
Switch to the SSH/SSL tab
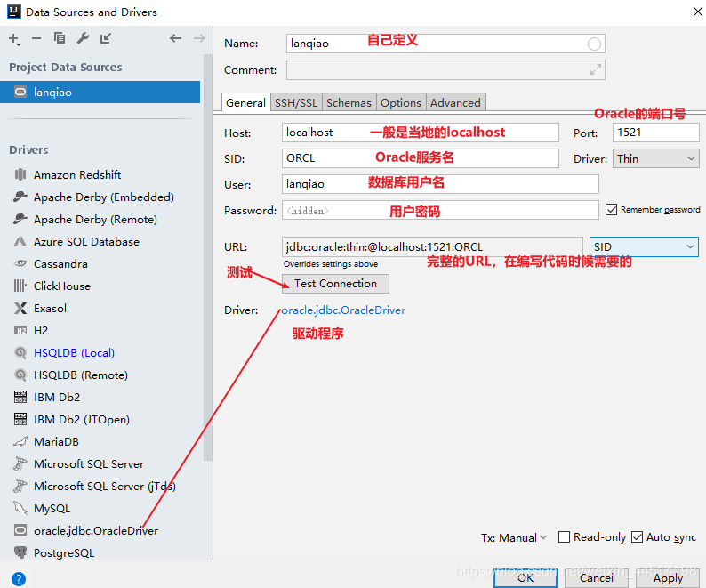[296, 102]
